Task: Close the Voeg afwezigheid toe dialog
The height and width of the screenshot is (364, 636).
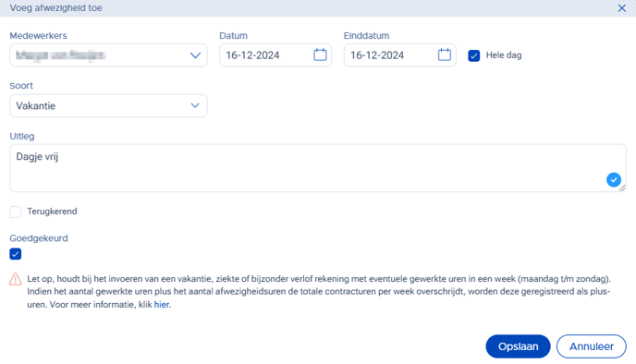Action: pos(621,8)
